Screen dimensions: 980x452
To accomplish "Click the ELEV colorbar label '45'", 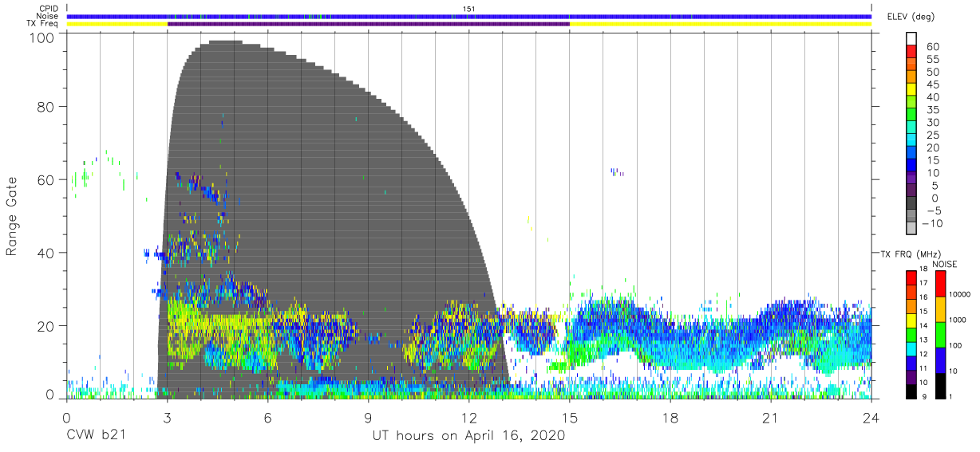I will (932, 85).
